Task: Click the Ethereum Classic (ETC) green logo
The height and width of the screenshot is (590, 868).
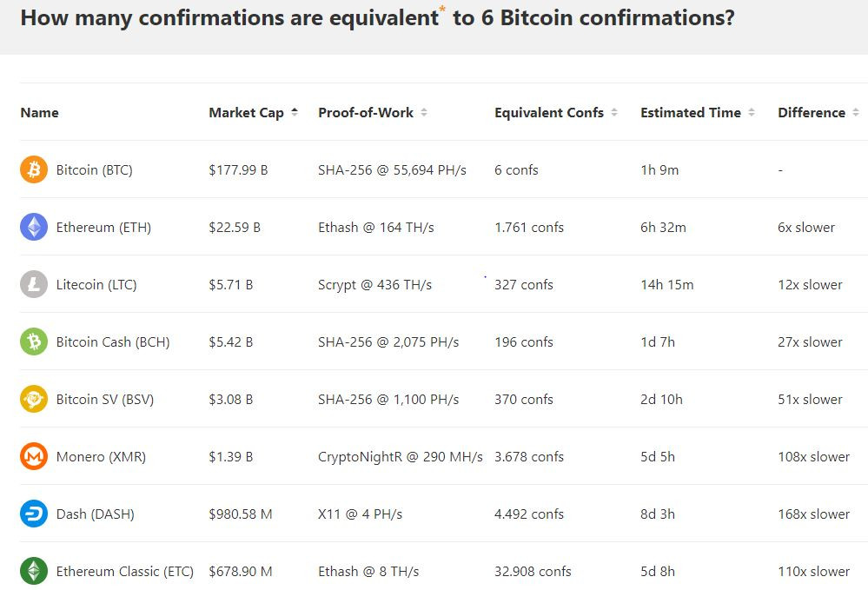Action: click(x=34, y=571)
